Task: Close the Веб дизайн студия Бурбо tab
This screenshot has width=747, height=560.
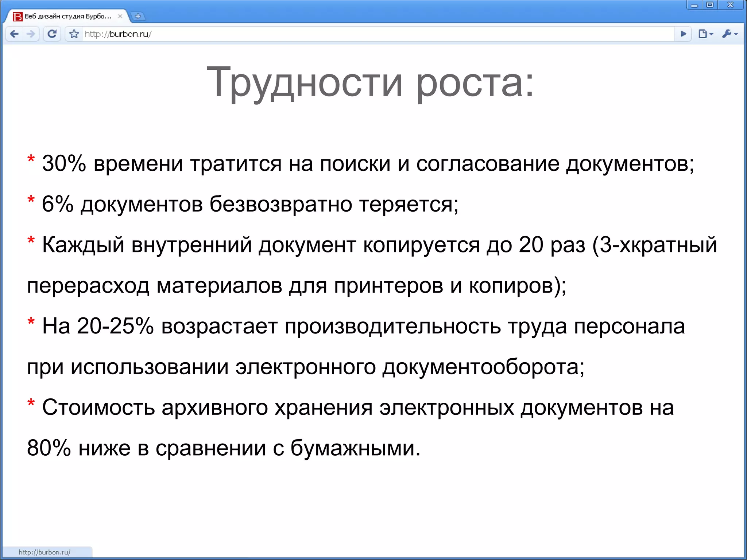Action: pos(120,16)
